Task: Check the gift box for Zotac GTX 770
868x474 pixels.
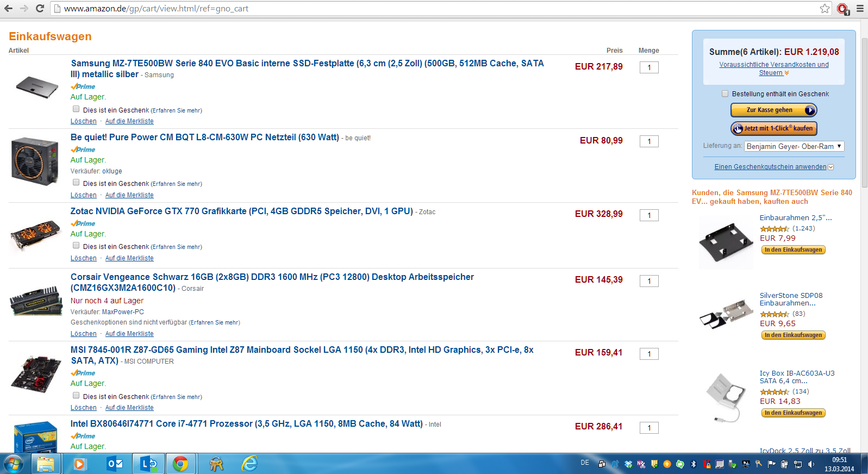Action: point(76,245)
